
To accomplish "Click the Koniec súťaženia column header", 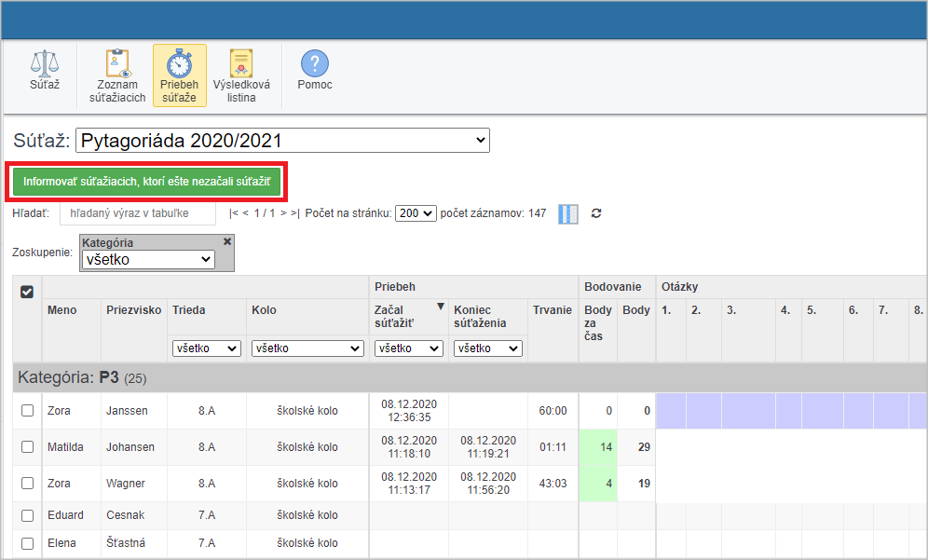I will 480,317.
